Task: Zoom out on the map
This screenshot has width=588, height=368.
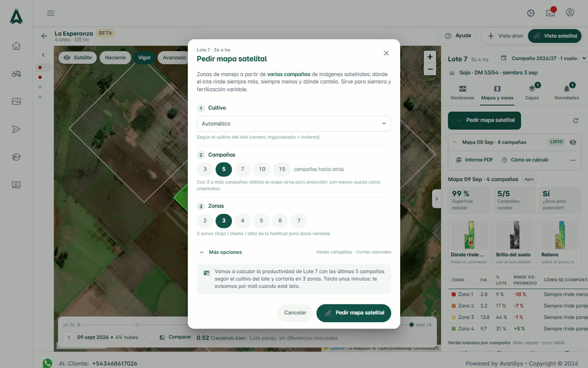Action: [x=430, y=69]
